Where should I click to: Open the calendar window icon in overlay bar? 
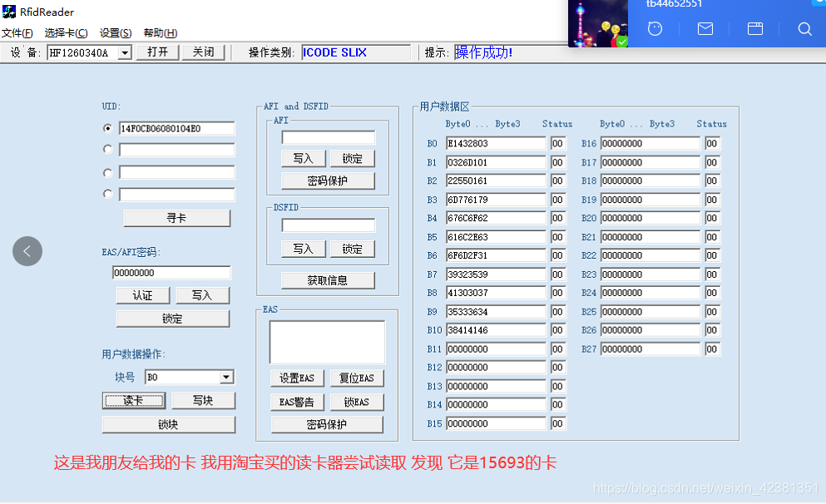click(x=755, y=28)
